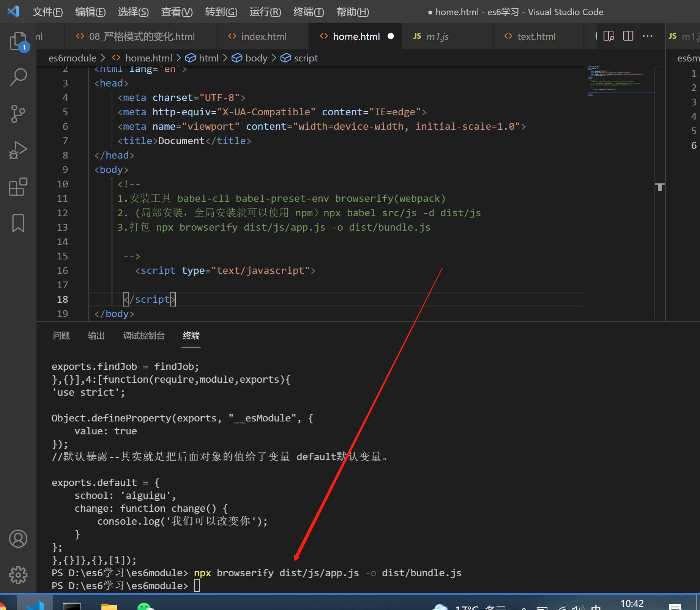
Task: Click the script symbol icon in breadcrumb
Action: point(285,58)
